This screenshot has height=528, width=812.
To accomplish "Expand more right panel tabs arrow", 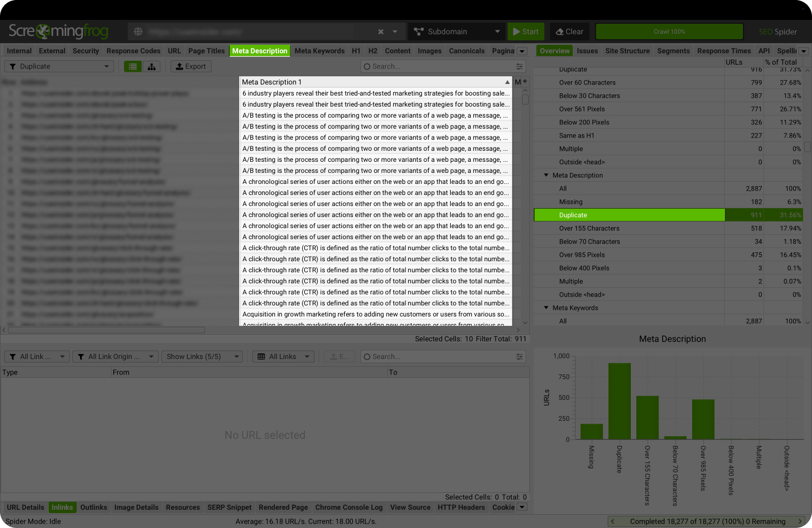I will pos(804,51).
